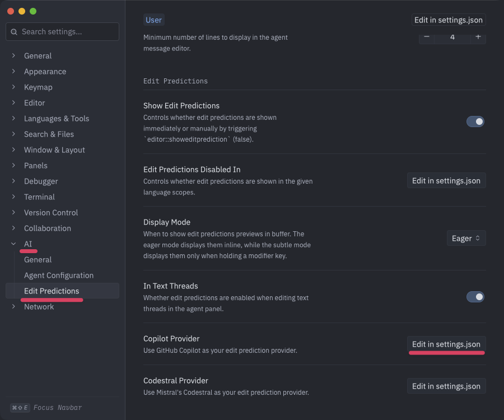Click the User settings scope tab
Screen dimensions: 504x420
(x=153, y=20)
